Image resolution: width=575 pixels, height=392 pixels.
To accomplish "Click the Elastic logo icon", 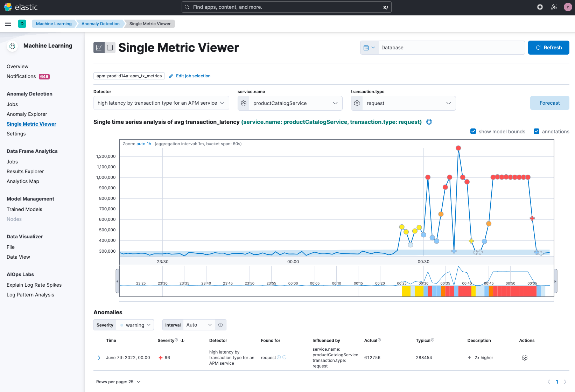I will (x=8, y=7).
